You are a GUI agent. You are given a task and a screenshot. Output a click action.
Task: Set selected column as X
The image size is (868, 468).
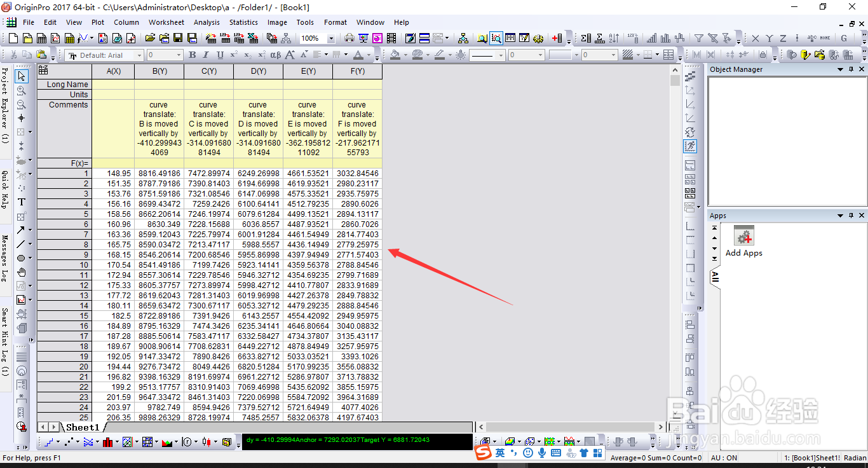tap(756, 38)
